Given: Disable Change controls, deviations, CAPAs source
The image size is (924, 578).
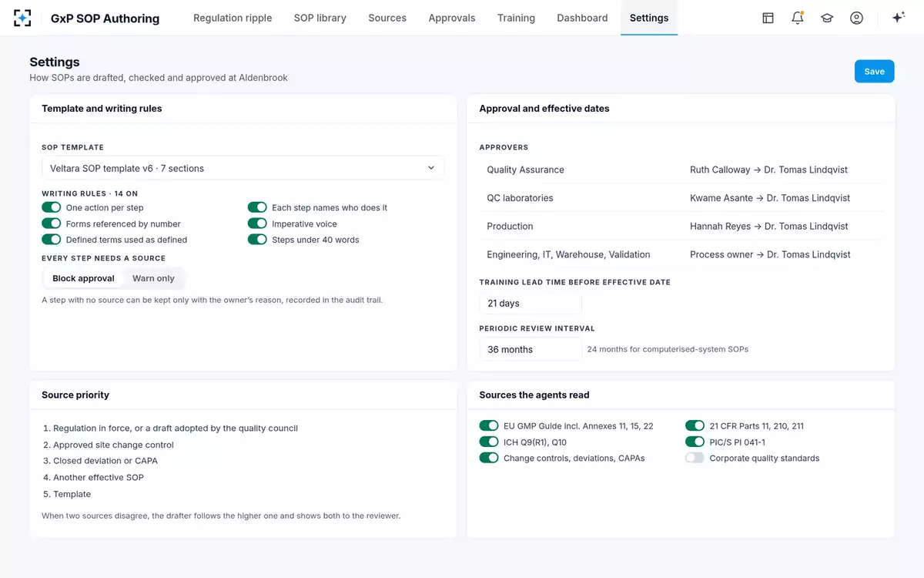Looking at the screenshot, I should [489, 458].
